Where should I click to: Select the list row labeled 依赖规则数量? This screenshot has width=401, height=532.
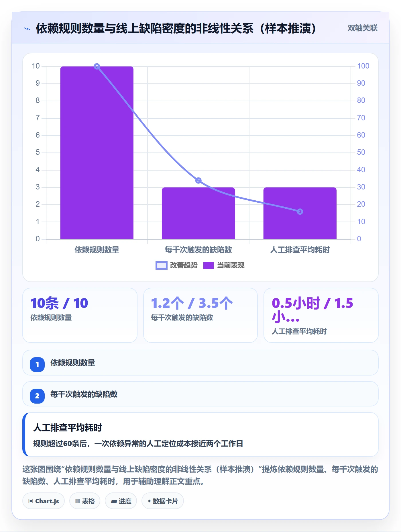coord(200,363)
